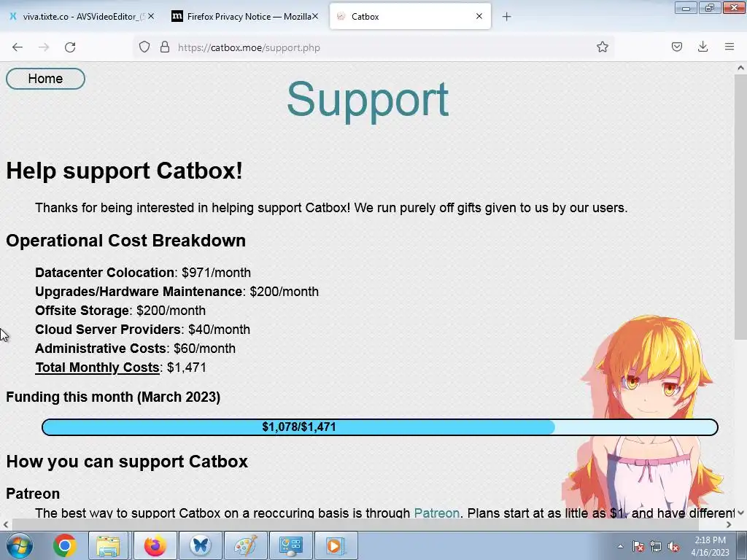Open Windows Explorer from the taskbar
This screenshot has height=560, width=747.
coord(109,545)
